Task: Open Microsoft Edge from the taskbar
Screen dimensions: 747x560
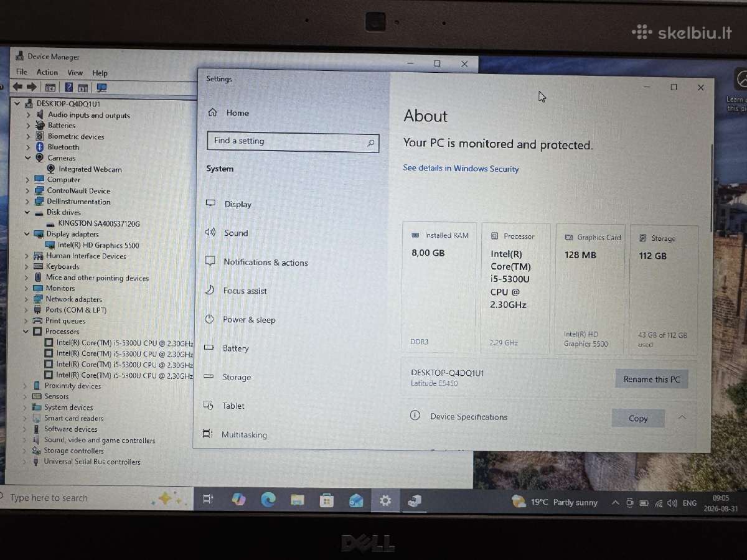Action: (268, 500)
